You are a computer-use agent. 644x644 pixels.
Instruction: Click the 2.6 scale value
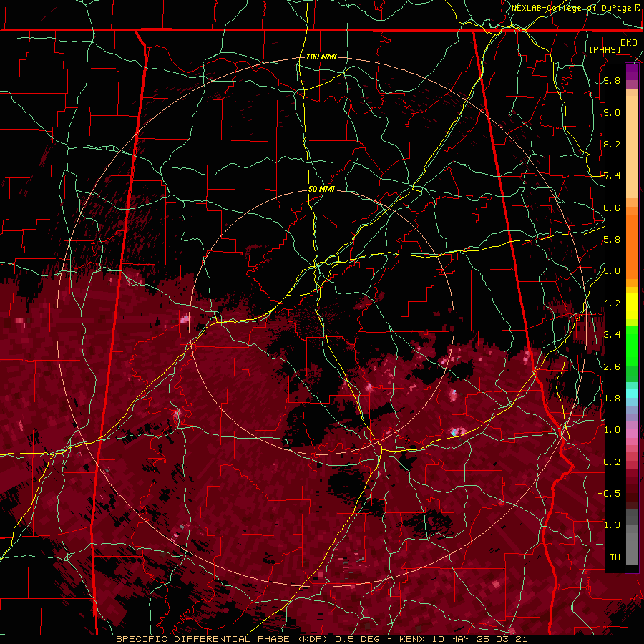(x=612, y=367)
